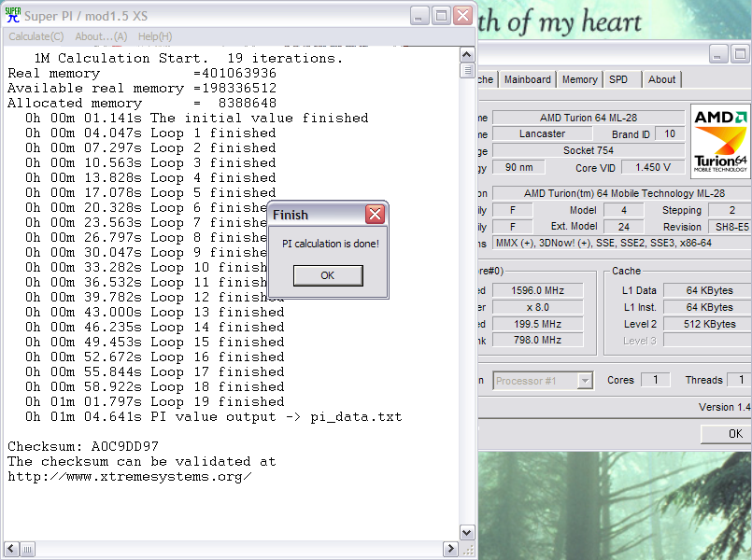This screenshot has height=560, width=752.
Task: Click the 'Lancaster' code name field
Action: tap(542, 134)
